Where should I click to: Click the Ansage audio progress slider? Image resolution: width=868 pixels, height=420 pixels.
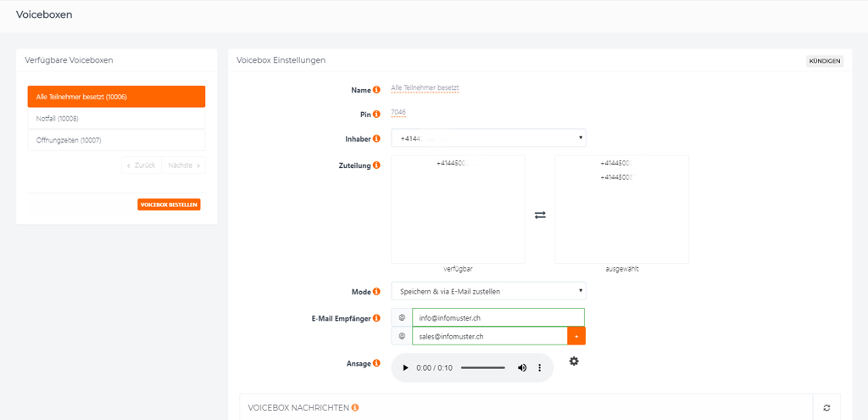click(x=482, y=368)
